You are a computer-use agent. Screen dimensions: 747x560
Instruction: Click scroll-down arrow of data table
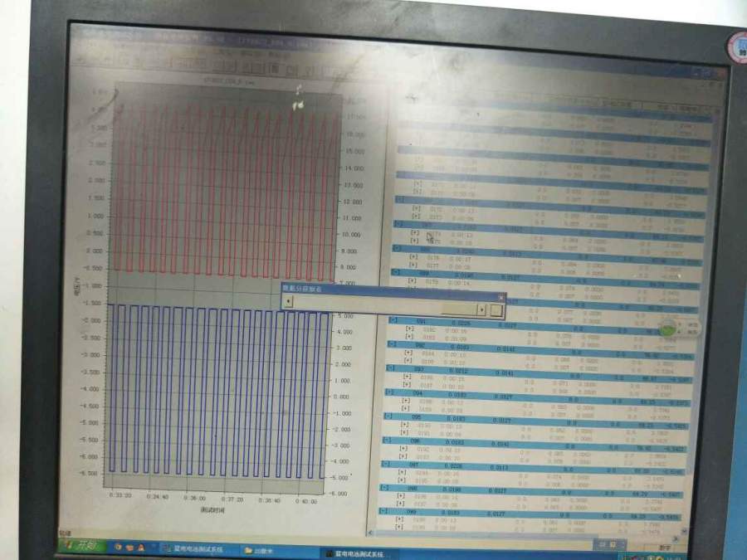pos(684,531)
